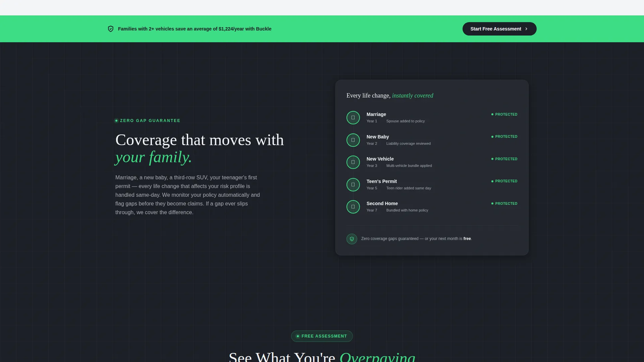Click the 'See What You're Overpaying' heading
This screenshot has height=362, width=644.
coord(322,357)
